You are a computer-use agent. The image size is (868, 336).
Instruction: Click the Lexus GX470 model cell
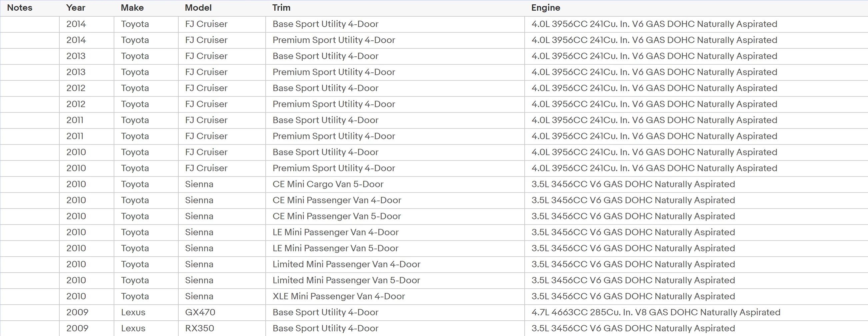click(x=222, y=313)
